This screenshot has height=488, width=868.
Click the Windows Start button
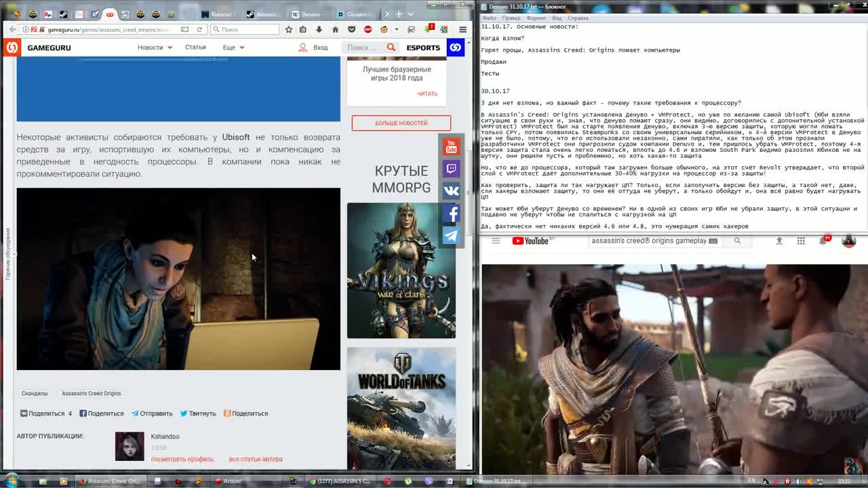pyautogui.click(x=12, y=481)
